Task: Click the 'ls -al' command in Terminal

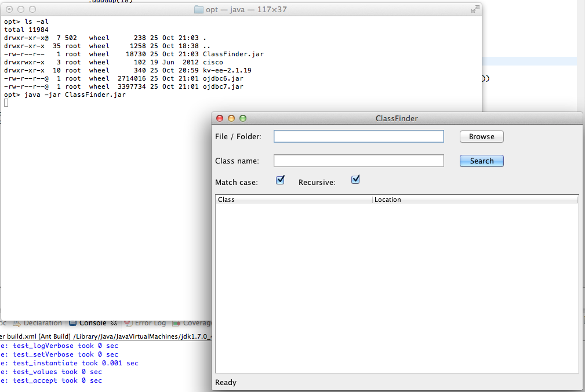Action: (37, 21)
